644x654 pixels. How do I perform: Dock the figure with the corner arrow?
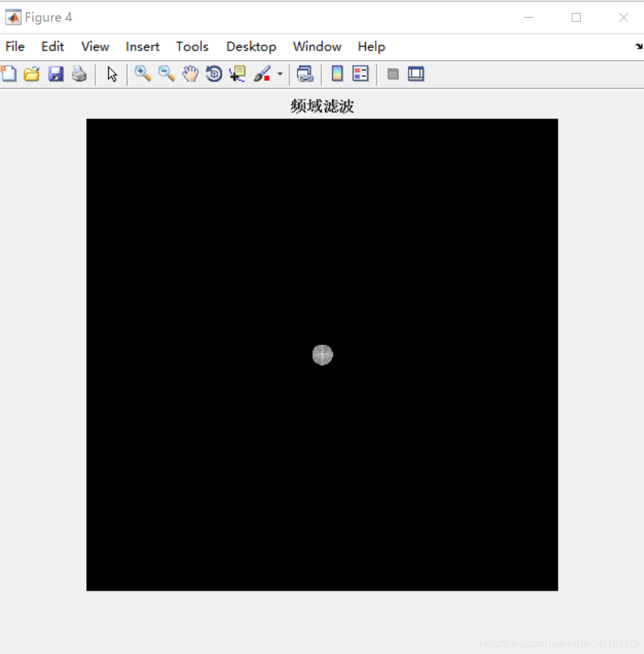[639, 46]
